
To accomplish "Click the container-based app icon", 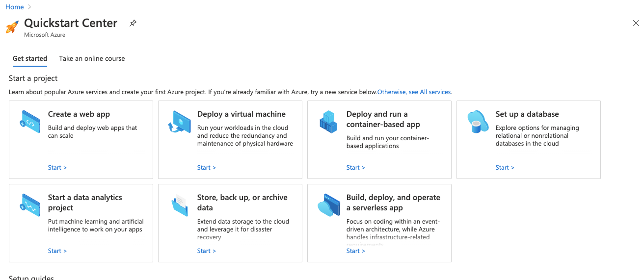I will [x=328, y=122].
